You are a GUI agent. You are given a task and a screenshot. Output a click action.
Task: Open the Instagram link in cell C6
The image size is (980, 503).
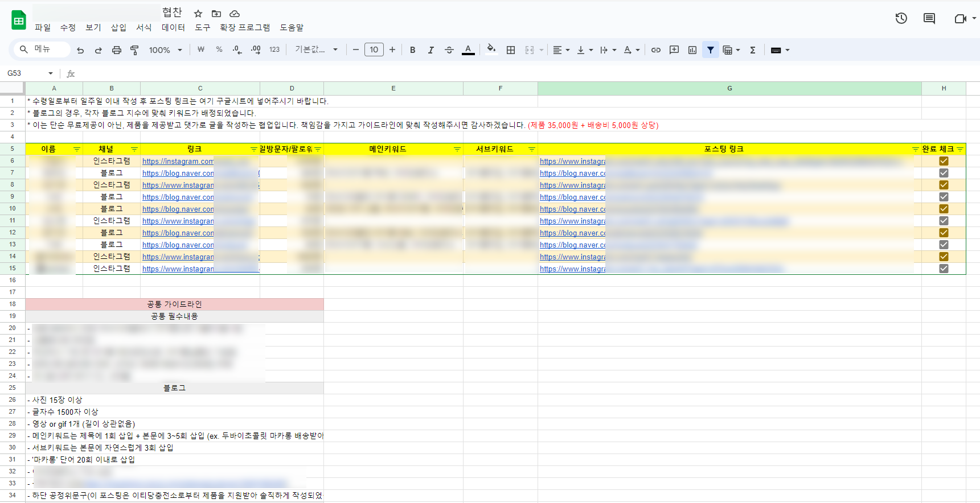(x=178, y=162)
